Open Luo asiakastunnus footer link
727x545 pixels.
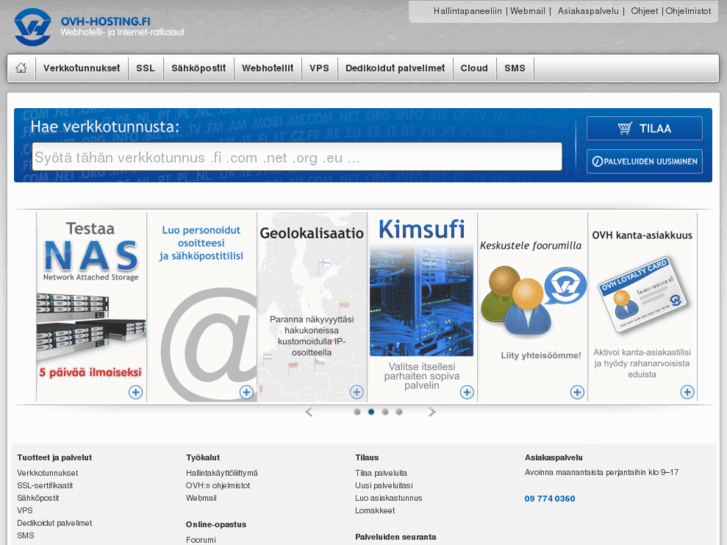[x=389, y=498]
